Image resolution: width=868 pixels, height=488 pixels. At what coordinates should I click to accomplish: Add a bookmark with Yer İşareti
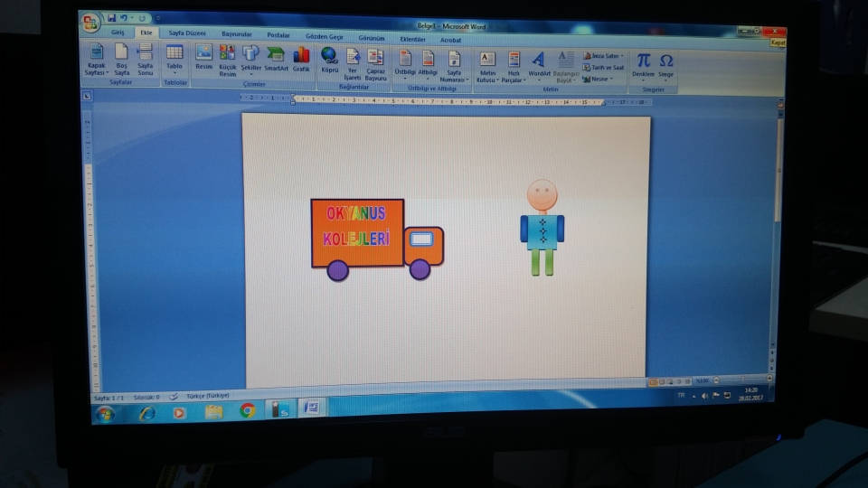(352, 65)
